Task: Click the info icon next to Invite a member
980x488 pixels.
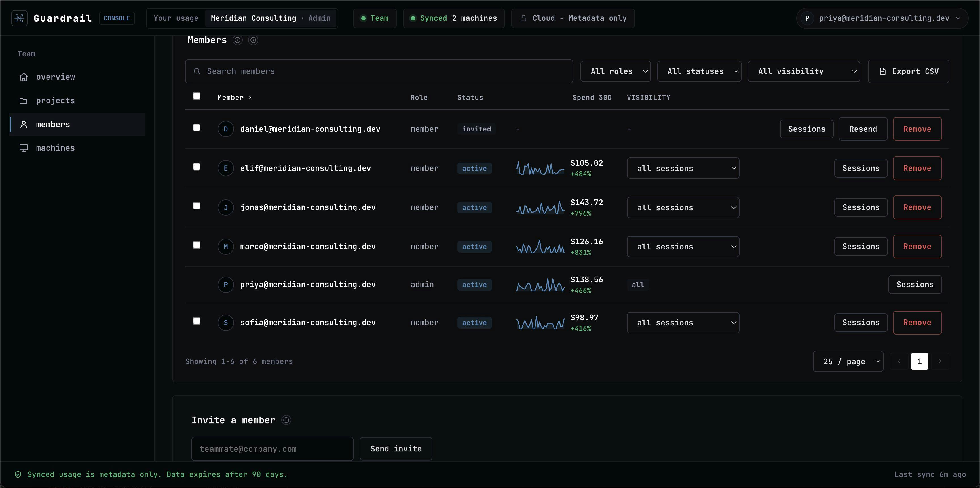Action: pos(286,420)
